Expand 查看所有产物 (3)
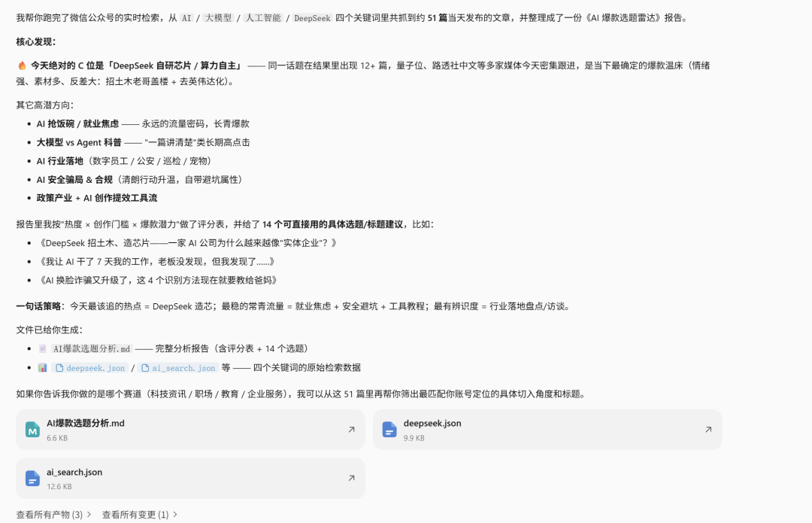This screenshot has width=812, height=523. 54,515
